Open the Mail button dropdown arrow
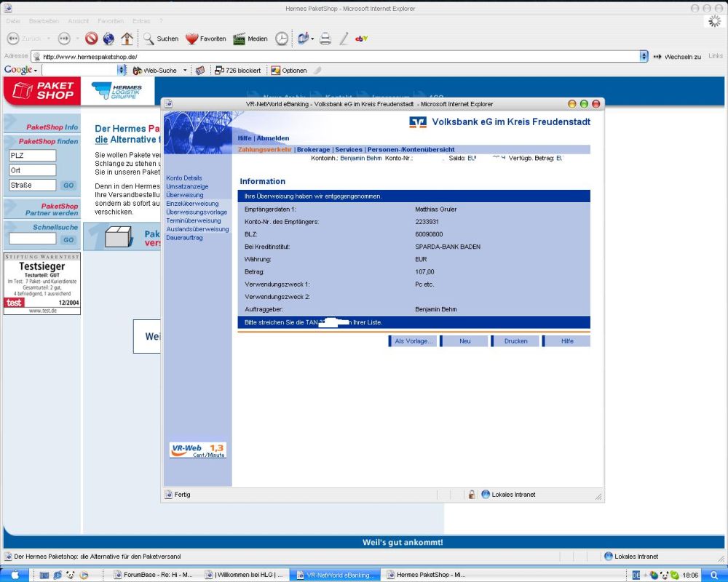The width and height of the screenshot is (728, 582). pos(312,39)
